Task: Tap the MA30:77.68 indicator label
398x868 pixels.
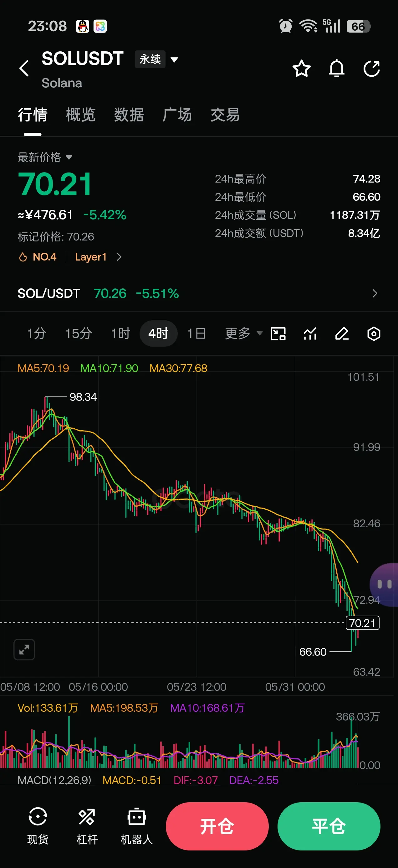Action: coord(178,368)
